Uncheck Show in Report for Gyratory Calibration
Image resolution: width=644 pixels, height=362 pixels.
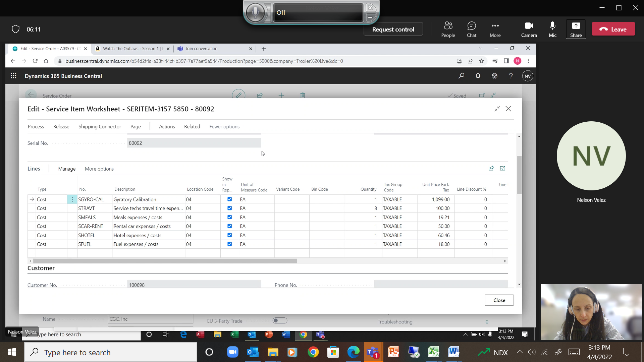point(230,199)
